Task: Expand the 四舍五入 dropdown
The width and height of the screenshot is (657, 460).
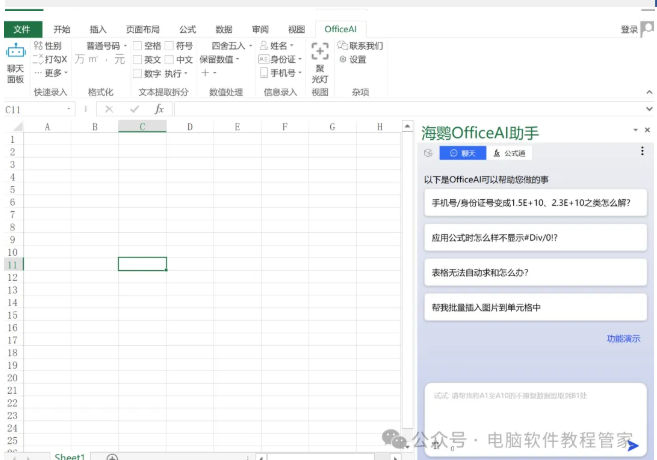Action: (251, 46)
